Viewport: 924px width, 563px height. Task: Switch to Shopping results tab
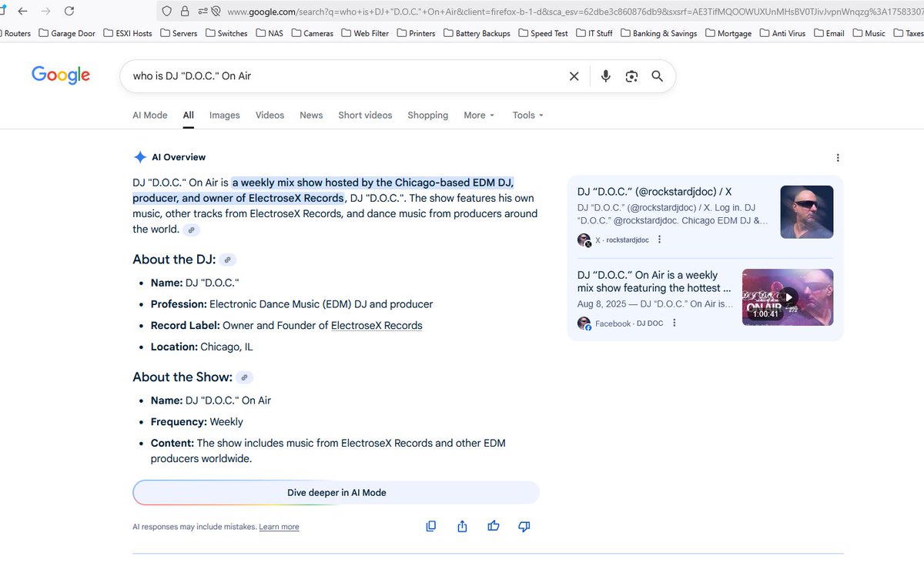pos(428,115)
